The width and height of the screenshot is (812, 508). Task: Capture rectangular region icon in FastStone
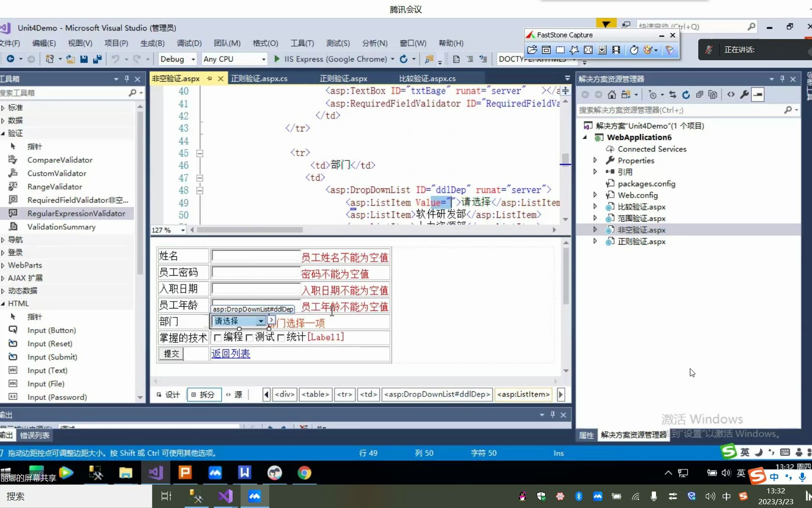click(560, 50)
